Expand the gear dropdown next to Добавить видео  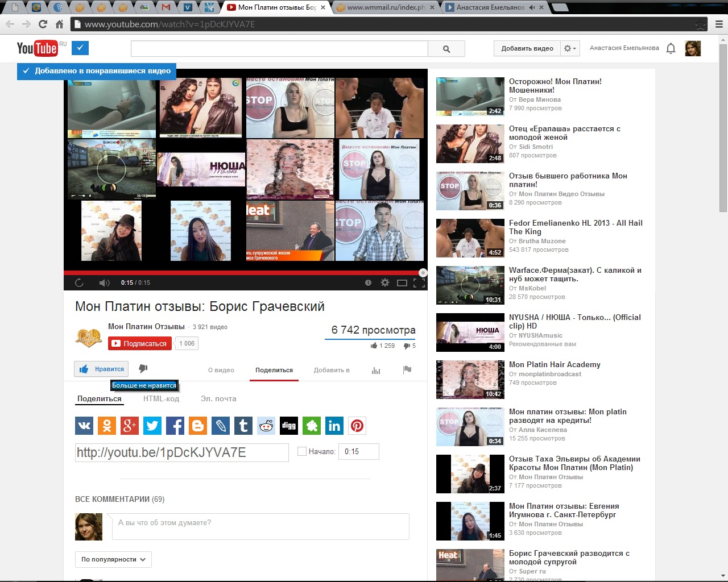pyautogui.click(x=570, y=49)
